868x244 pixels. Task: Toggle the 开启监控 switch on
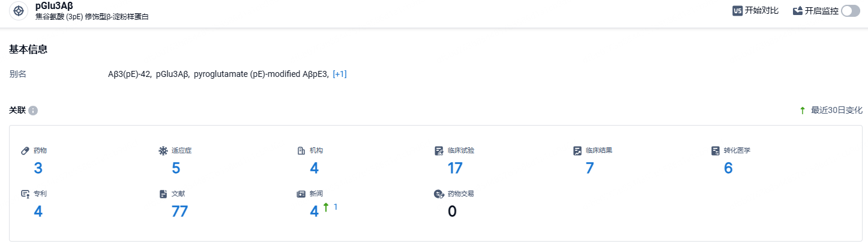tap(851, 11)
